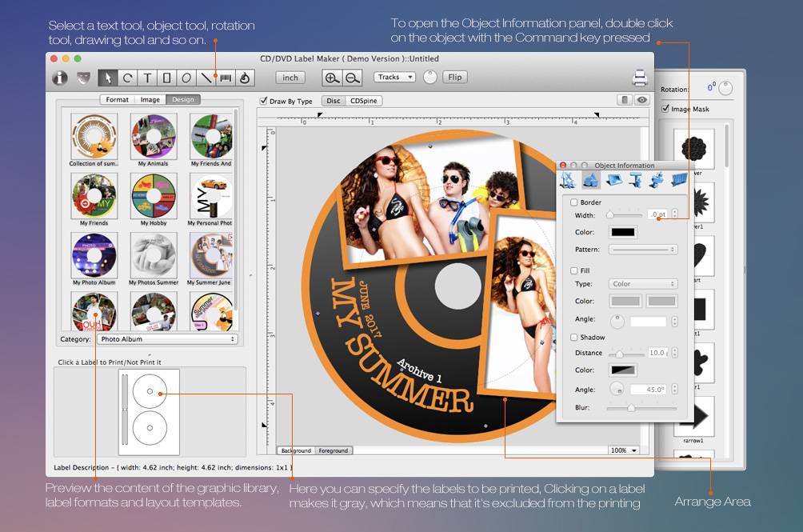Select the arrow selection tool

[x=107, y=78]
